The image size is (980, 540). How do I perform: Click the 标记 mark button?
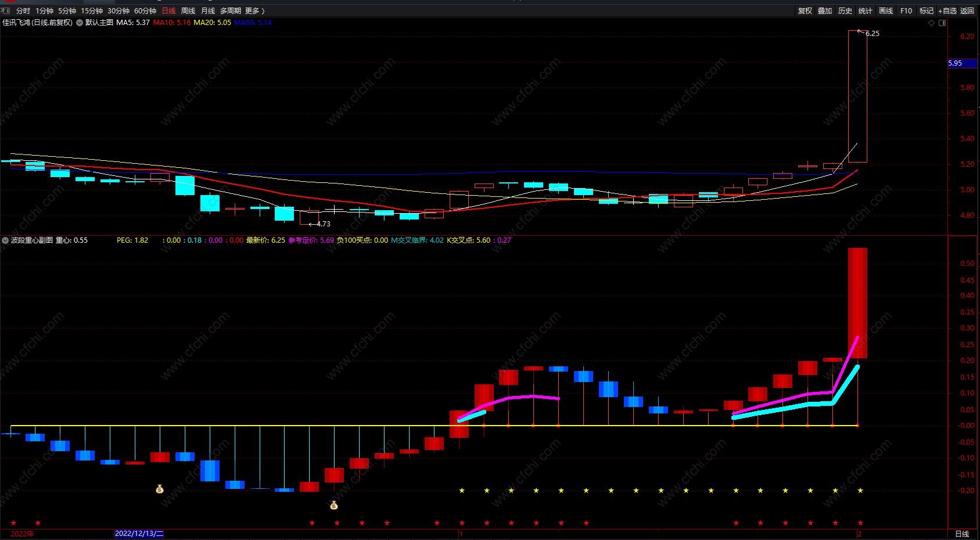[x=927, y=11]
